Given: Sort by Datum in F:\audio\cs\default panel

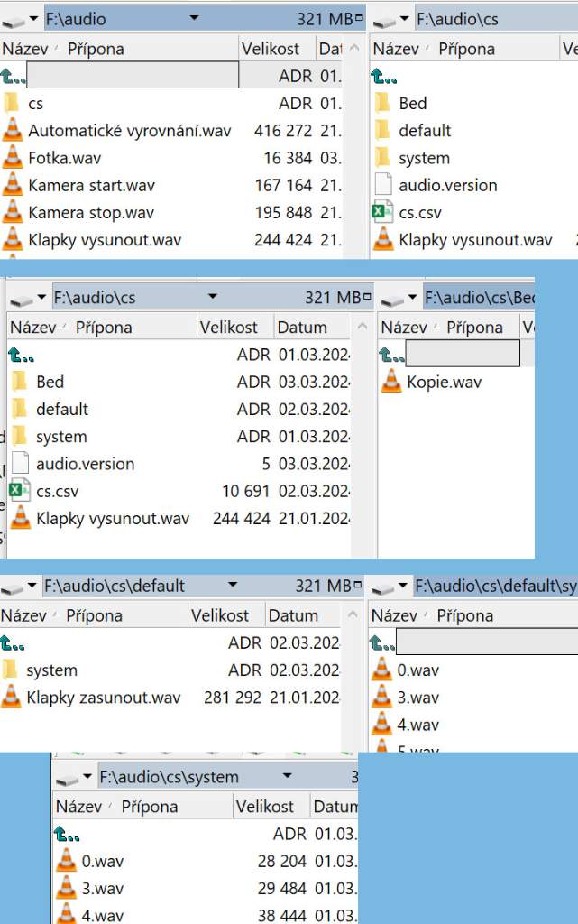Looking at the screenshot, I should [294, 615].
